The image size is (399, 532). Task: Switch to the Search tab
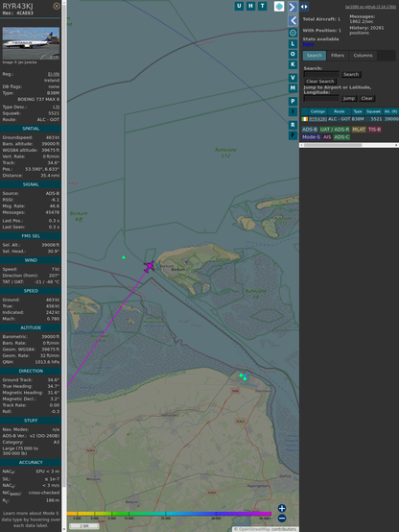pos(315,56)
